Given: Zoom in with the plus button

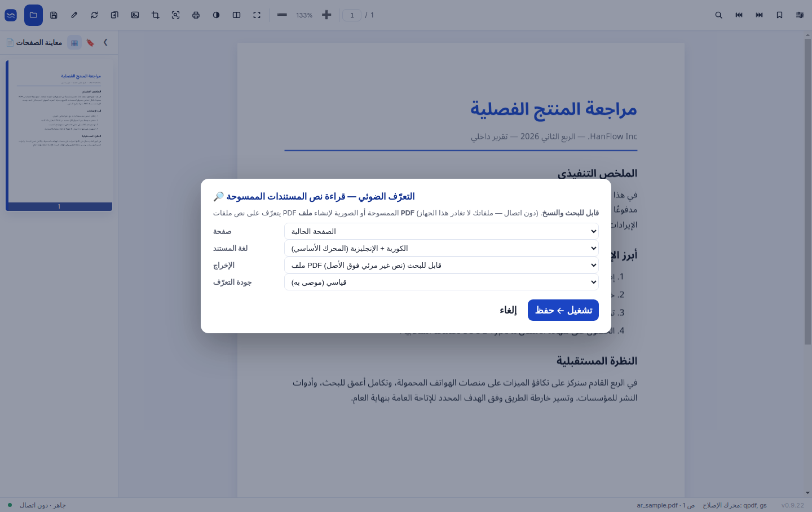Looking at the screenshot, I should pos(326,15).
